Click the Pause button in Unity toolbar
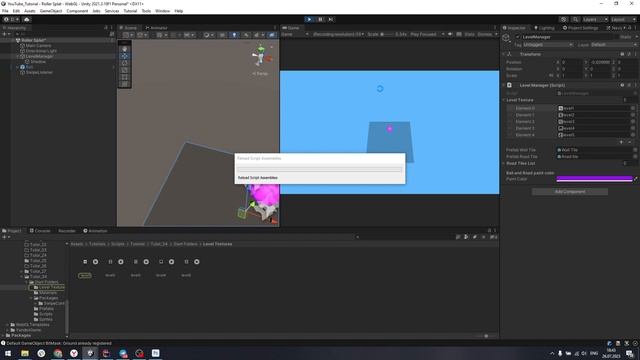 [x=320, y=19]
